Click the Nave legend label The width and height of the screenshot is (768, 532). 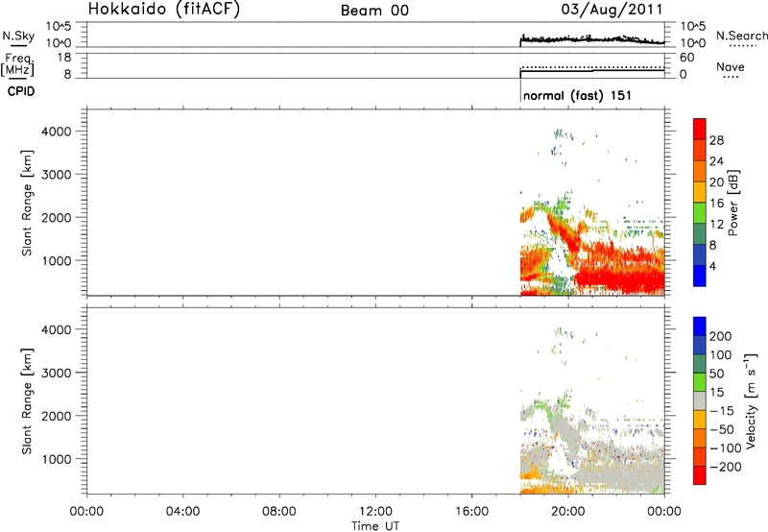(x=731, y=66)
